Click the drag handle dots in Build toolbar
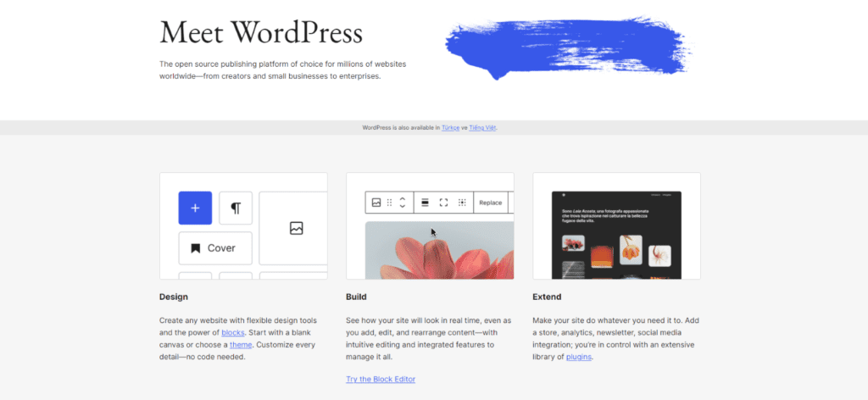The width and height of the screenshot is (868, 400). click(390, 203)
